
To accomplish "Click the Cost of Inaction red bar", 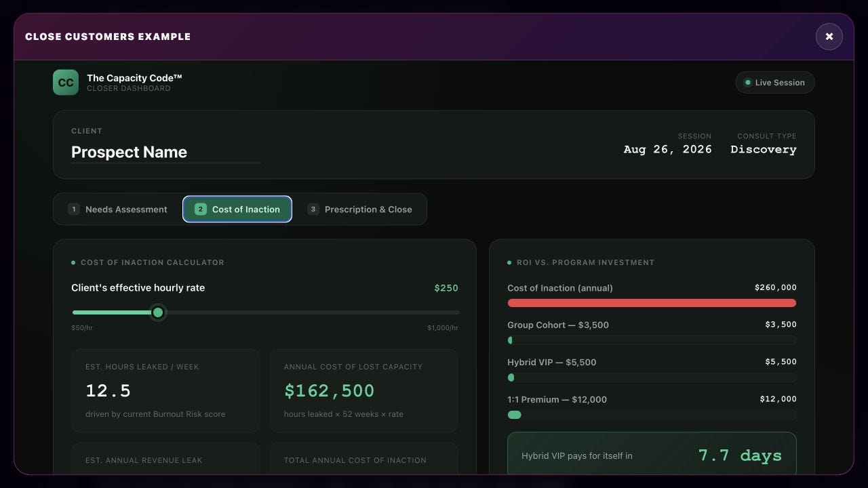I will (x=652, y=303).
